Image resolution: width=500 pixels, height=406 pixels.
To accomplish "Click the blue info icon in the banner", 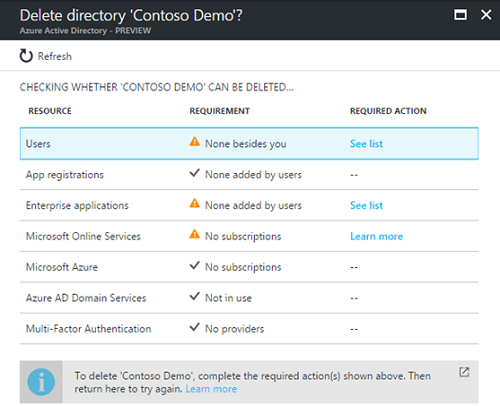I will pos(41,382).
